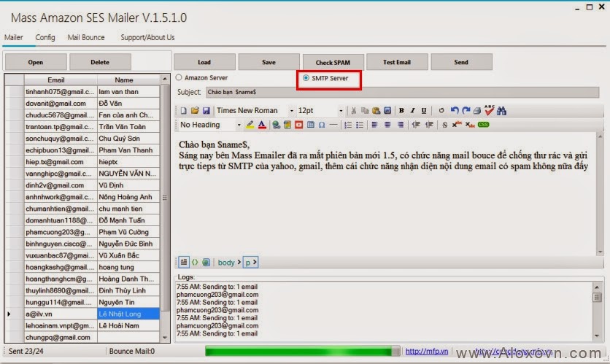Click the paste clipboard icon
This screenshot has height=364, width=610.
tap(376, 111)
